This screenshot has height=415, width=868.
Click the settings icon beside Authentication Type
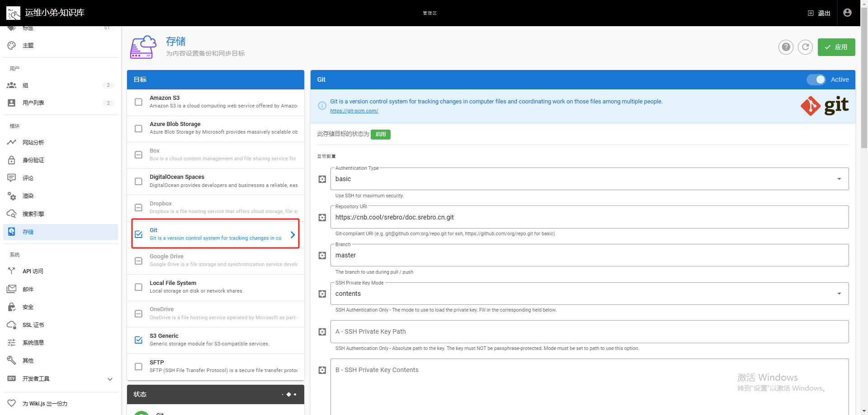pyautogui.click(x=322, y=179)
